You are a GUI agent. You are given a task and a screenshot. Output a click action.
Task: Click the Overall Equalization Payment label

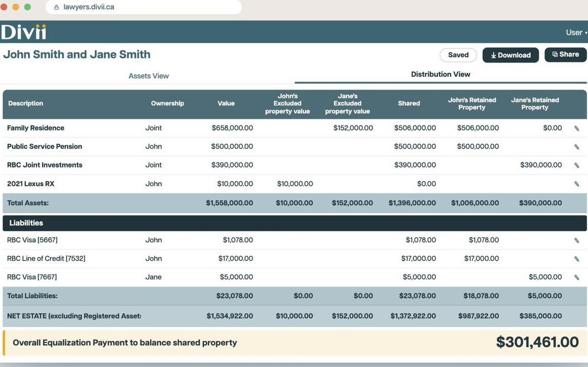[x=125, y=343]
